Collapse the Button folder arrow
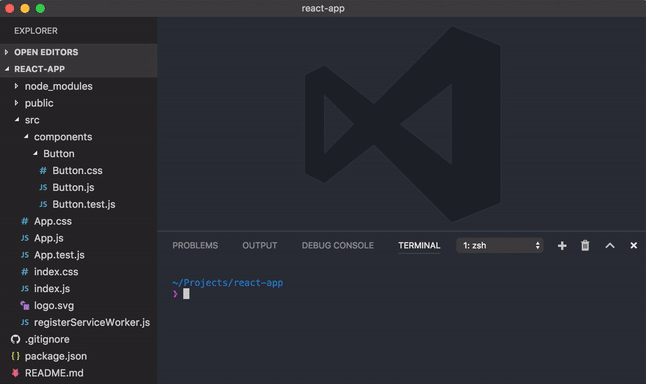The width and height of the screenshot is (646, 384). click(35, 154)
